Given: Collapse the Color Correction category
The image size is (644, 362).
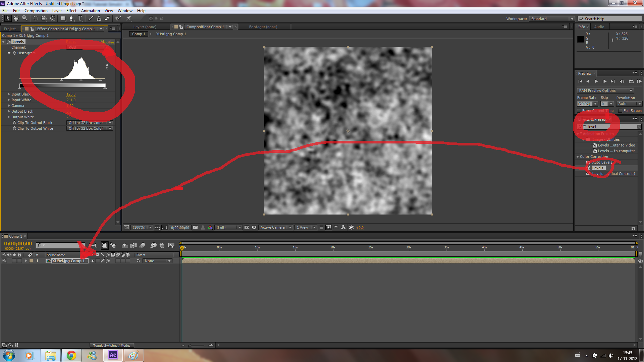Looking at the screenshot, I should [x=578, y=157].
